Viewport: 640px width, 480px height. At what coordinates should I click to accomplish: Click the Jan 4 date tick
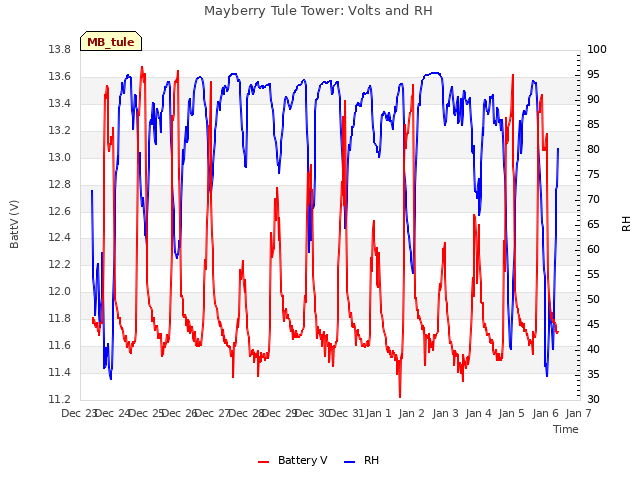(x=478, y=413)
